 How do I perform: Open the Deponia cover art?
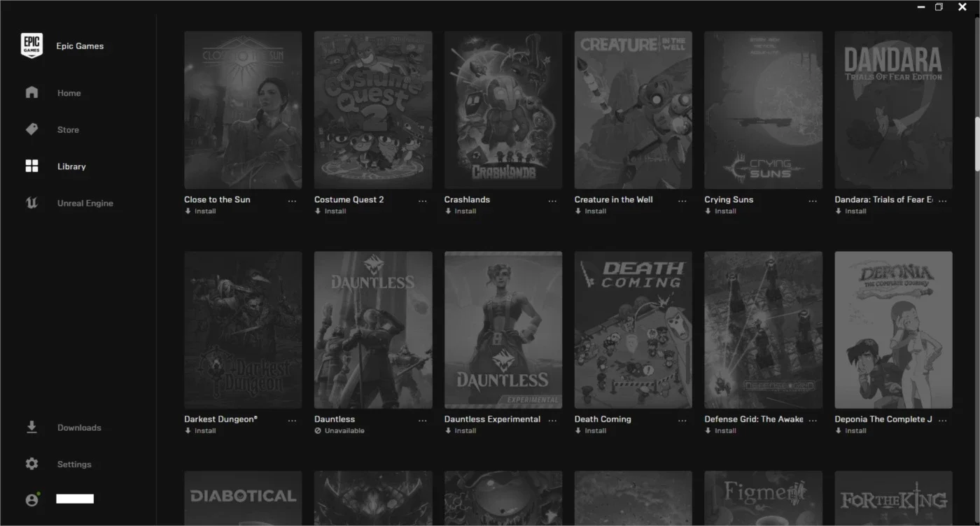(x=894, y=330)
